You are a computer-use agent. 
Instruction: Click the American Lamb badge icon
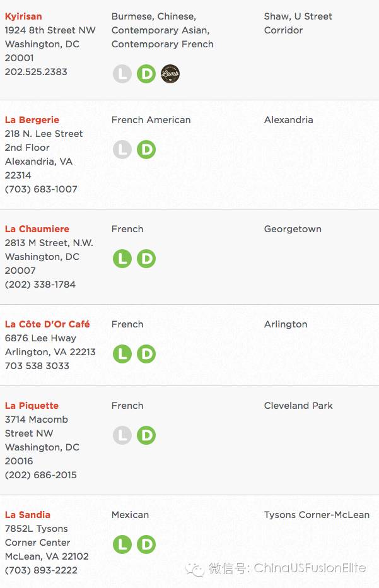(170, 74)
